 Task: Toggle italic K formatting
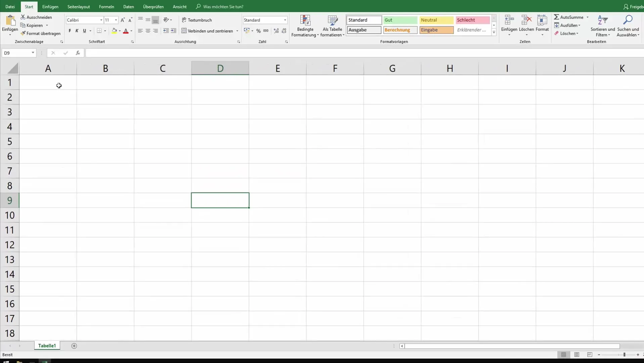click(77, 31)
